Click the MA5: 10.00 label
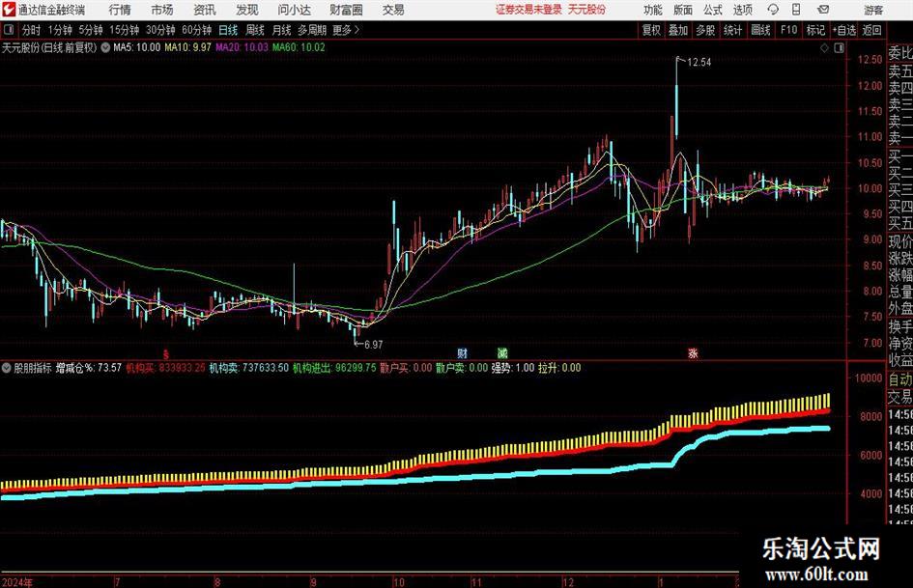 pos(136,47)
